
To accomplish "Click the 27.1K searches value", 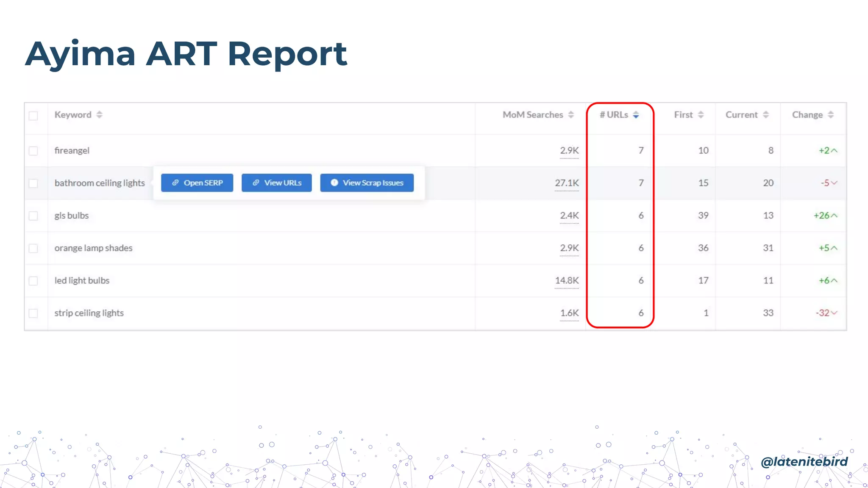I will coord(567,183).
